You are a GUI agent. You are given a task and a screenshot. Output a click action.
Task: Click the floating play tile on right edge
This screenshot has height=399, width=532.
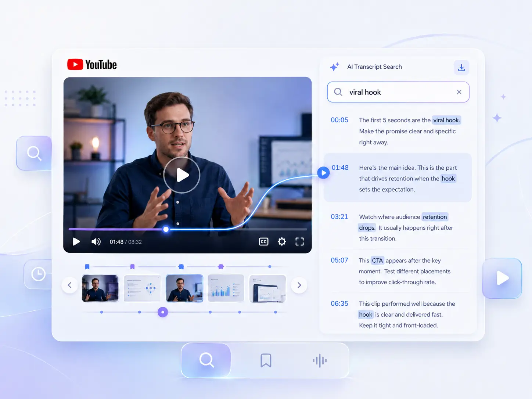click(502, 278)
